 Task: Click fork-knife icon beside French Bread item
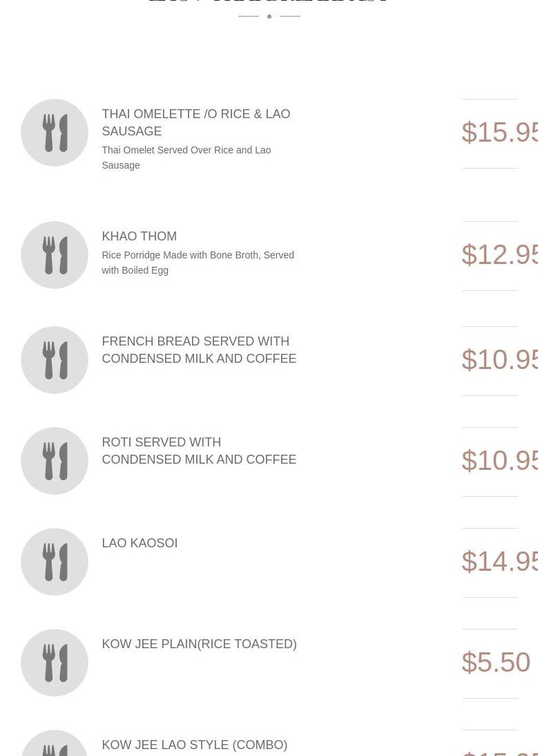click(x=55, y=360)
